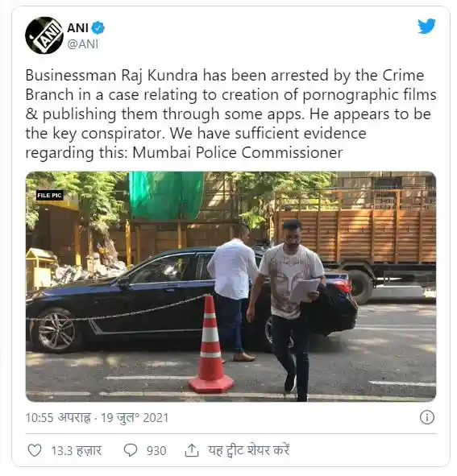Click the 13.3 thousand likes count
457x476 pixels.
(77, 450)
